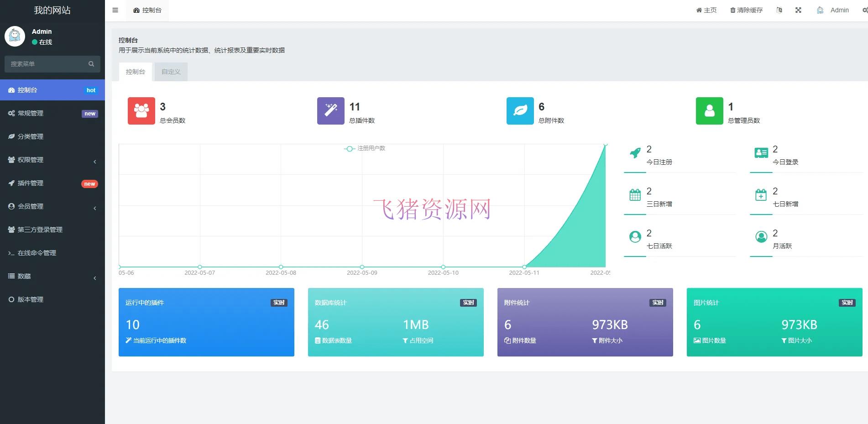Click the fullscreen toggle icon in top bar

pos(798,10)
